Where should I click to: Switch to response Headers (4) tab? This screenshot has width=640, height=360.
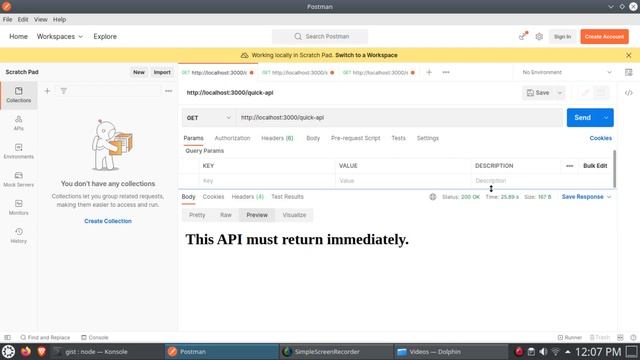[247, 197]
